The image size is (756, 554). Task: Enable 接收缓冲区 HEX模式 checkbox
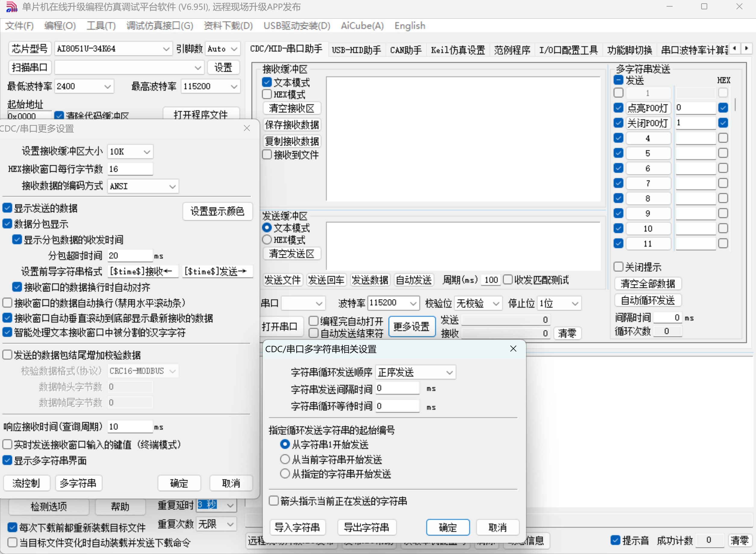(267, 94)
